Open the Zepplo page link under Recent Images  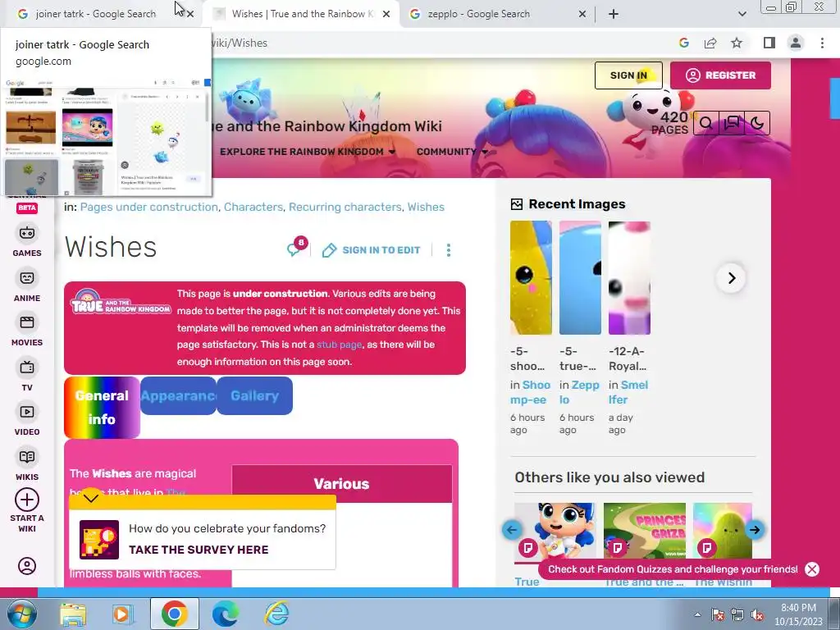(x=580, y=392)
